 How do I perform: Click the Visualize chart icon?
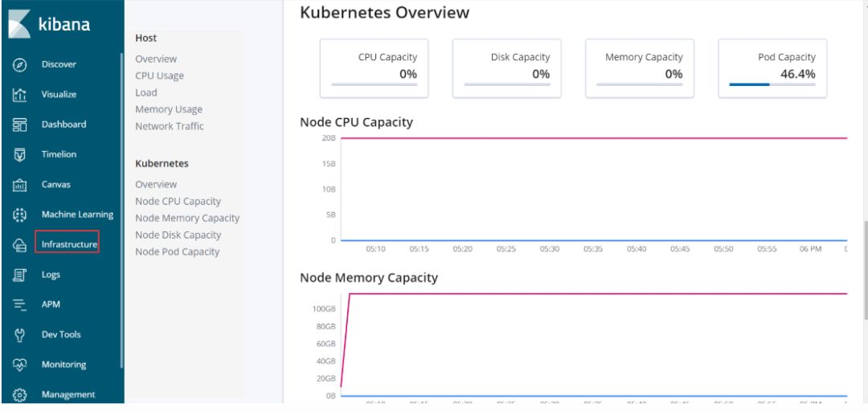tap(19, 95)
